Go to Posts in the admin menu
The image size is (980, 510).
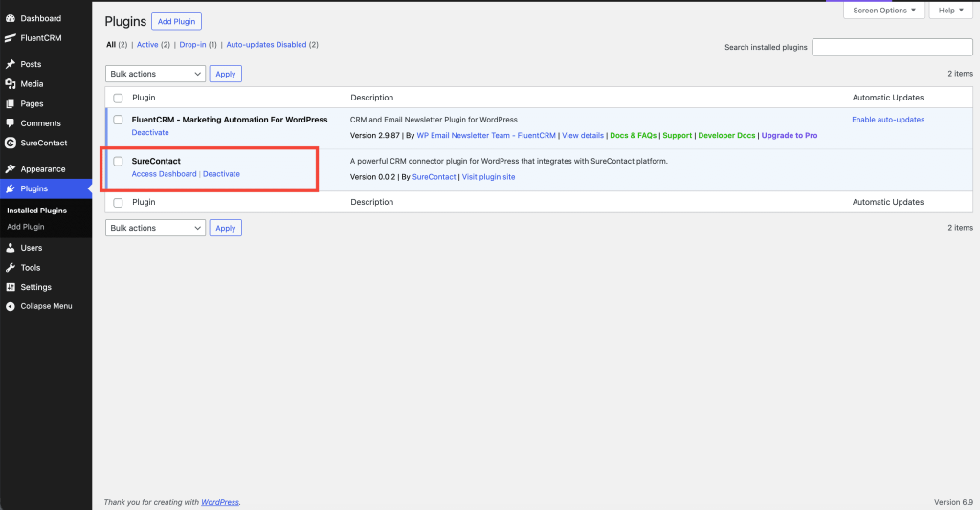(31, 64)
